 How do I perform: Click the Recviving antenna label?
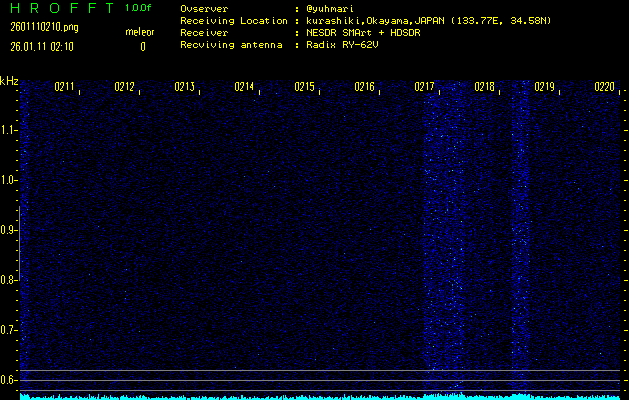pyautogui.click(x=231, y=45)
